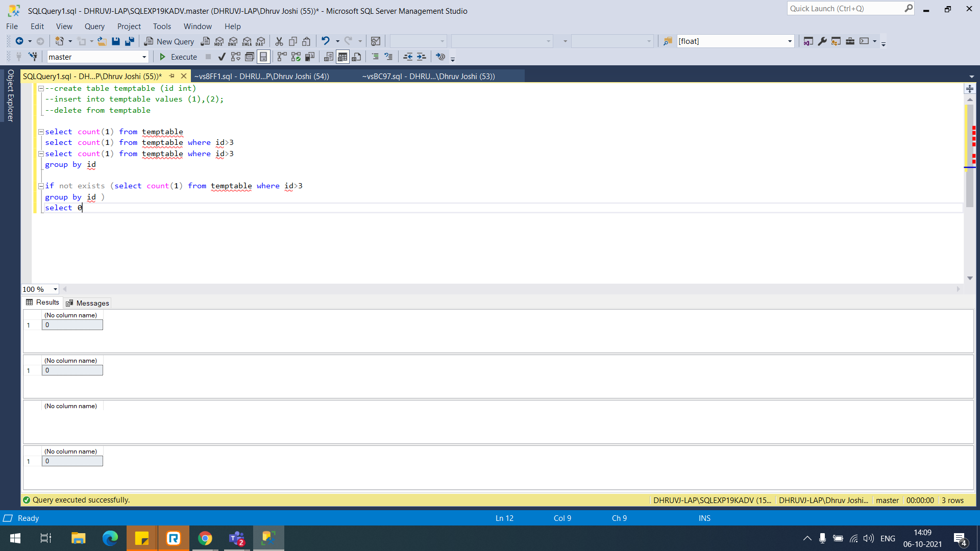Image resolution: width=980 pixels, height=551 pixels.
Task: Click the editor vertical scrollbar thumb
Action: click(x=970, y=156)
